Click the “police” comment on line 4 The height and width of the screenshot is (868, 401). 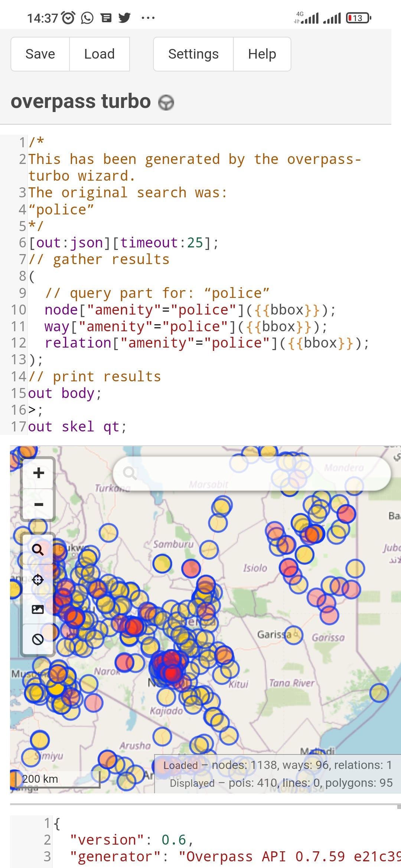click(61, 210)
